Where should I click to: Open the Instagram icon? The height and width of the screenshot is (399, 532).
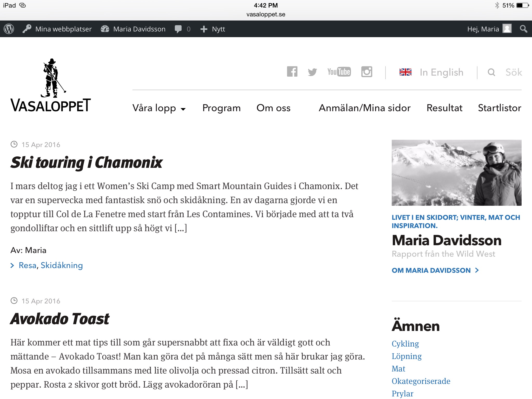click(x=367, y=72)
